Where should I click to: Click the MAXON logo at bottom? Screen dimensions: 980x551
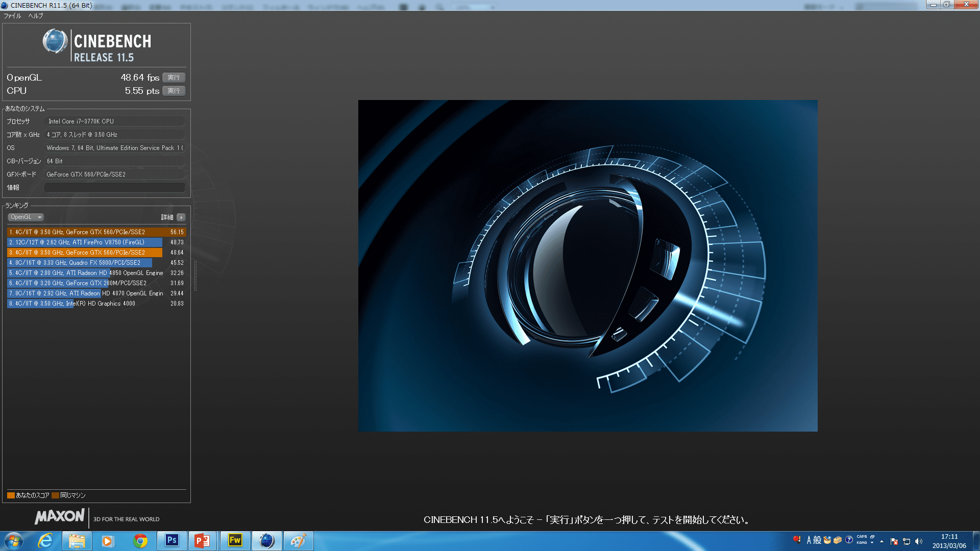(x=59, y=516)
